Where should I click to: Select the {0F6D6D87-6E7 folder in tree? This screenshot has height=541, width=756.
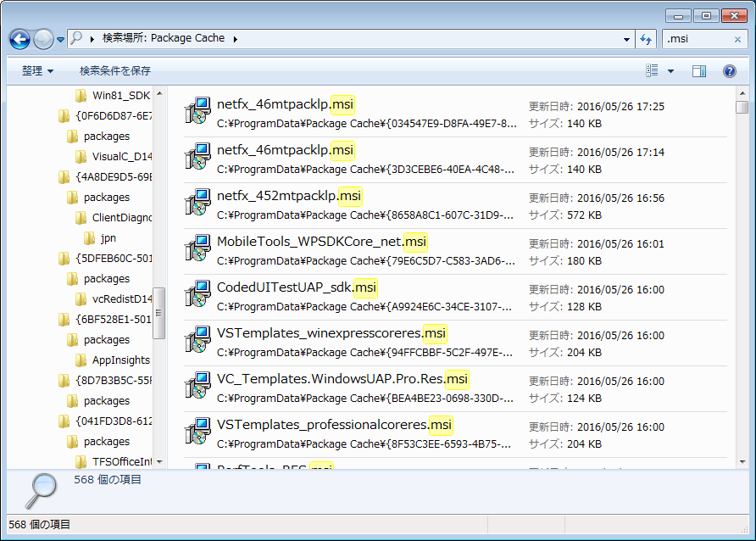coord(105,115)
